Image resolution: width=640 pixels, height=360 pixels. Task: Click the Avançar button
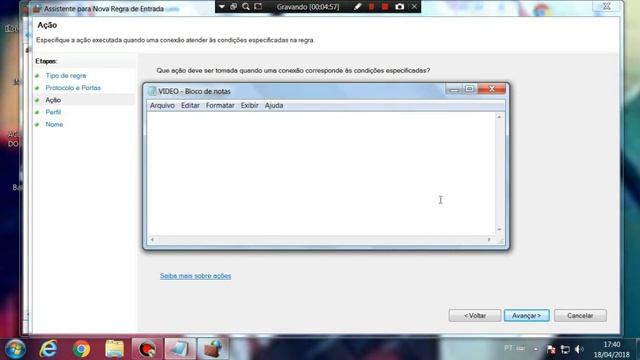point(527,316)
